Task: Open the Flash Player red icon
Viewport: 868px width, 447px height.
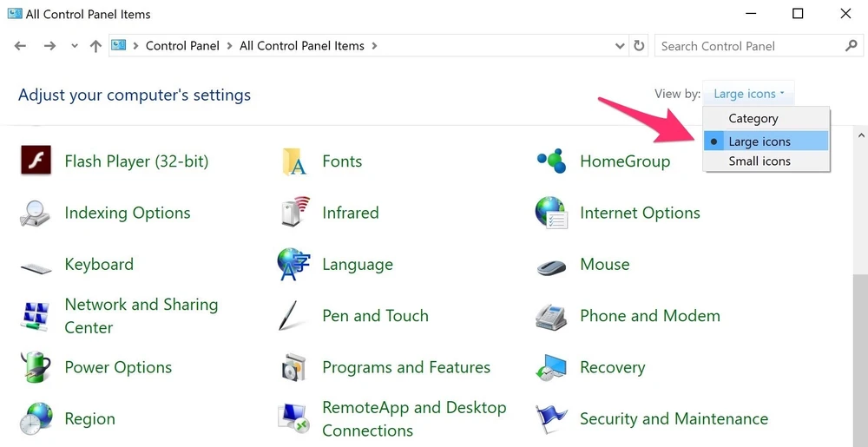Action: coord(36,161)
